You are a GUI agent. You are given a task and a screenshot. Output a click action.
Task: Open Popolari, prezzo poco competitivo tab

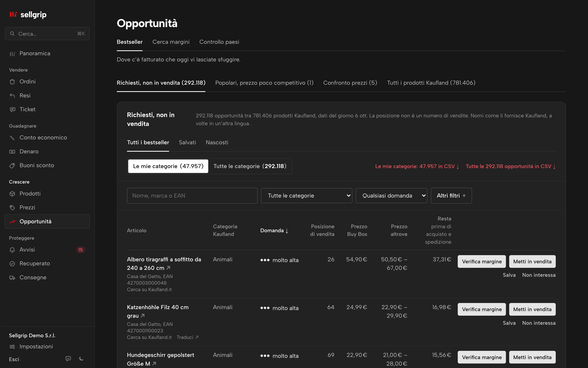click(x=264, y=83)
